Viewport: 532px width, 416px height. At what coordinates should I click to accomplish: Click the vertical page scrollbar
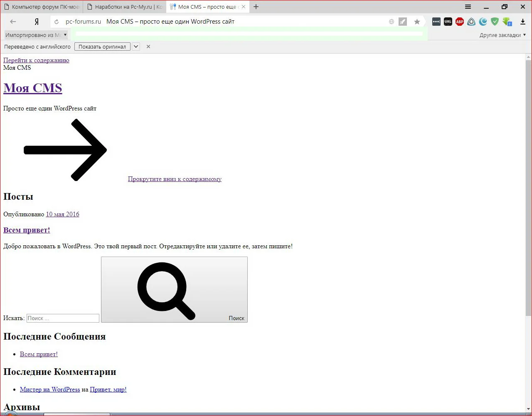[x=528, y=187]
